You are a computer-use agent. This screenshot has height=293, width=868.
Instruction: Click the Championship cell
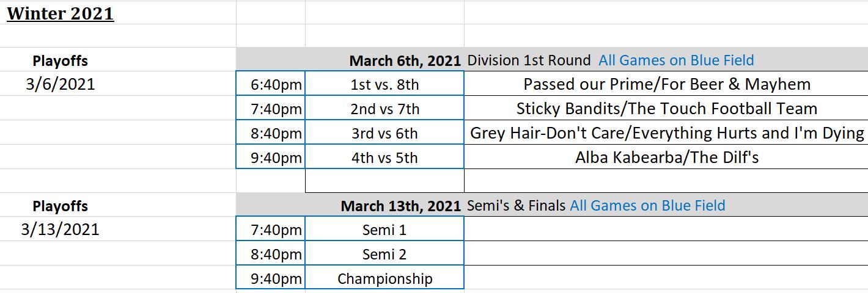384,279
